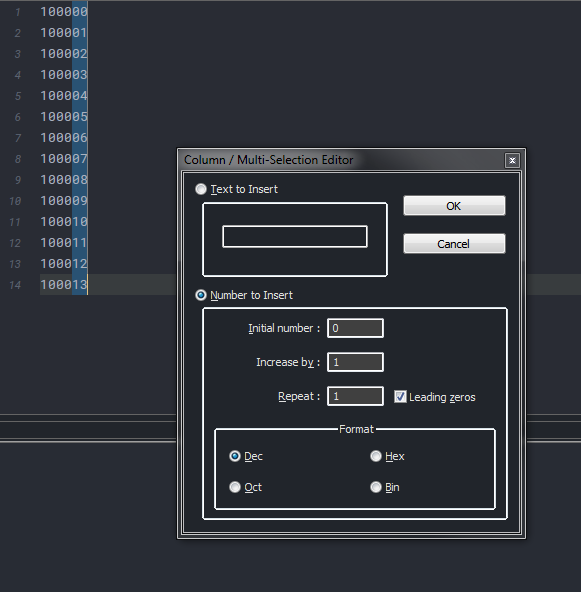581x592 pixels.
Task: Click the Initial number label
Action: [284, 328]
